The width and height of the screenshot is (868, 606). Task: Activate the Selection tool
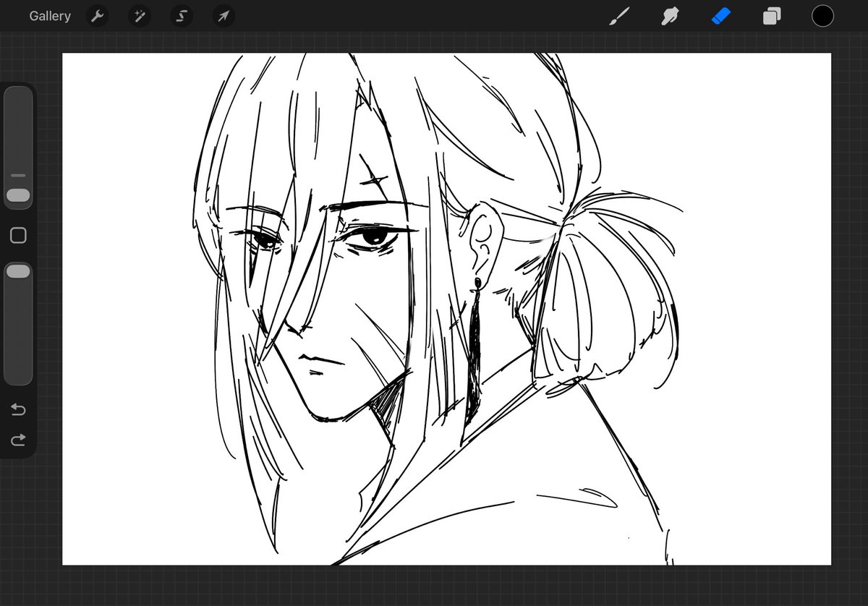tap(182, 16)
